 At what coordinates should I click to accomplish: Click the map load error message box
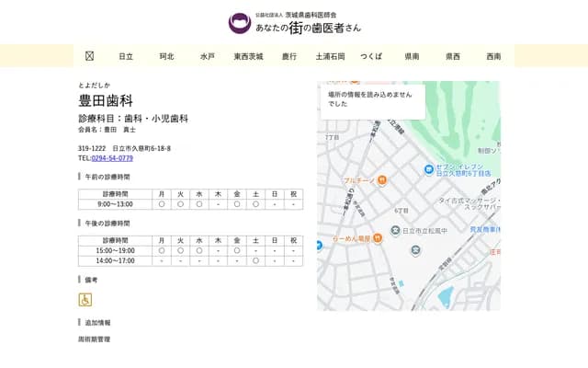click(x=372, y=99)
